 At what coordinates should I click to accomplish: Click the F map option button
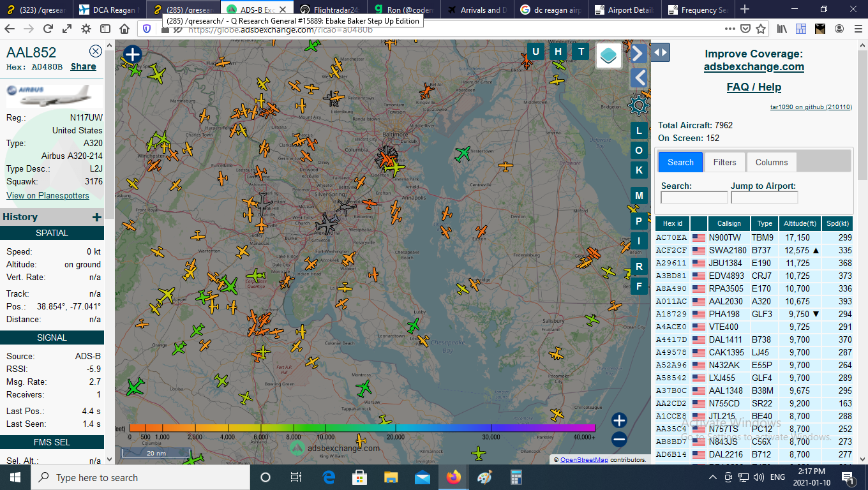(639, 286)
